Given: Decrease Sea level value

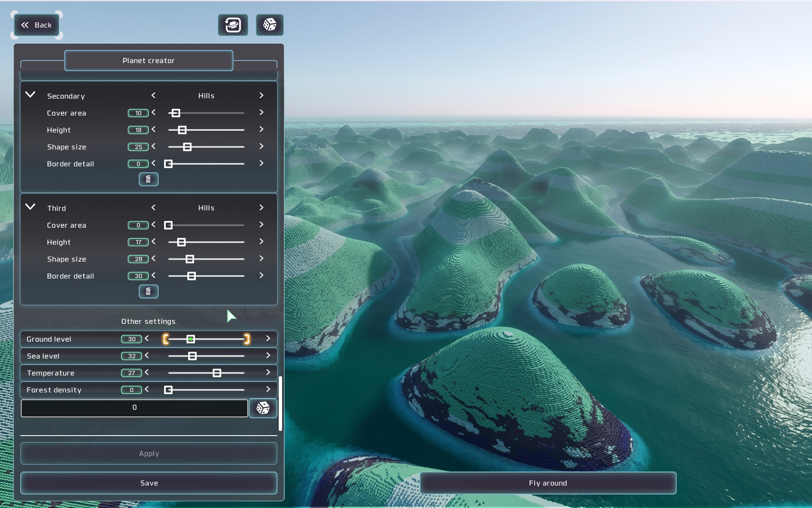Looking at the screenshot, I should [x=147, y=356].
